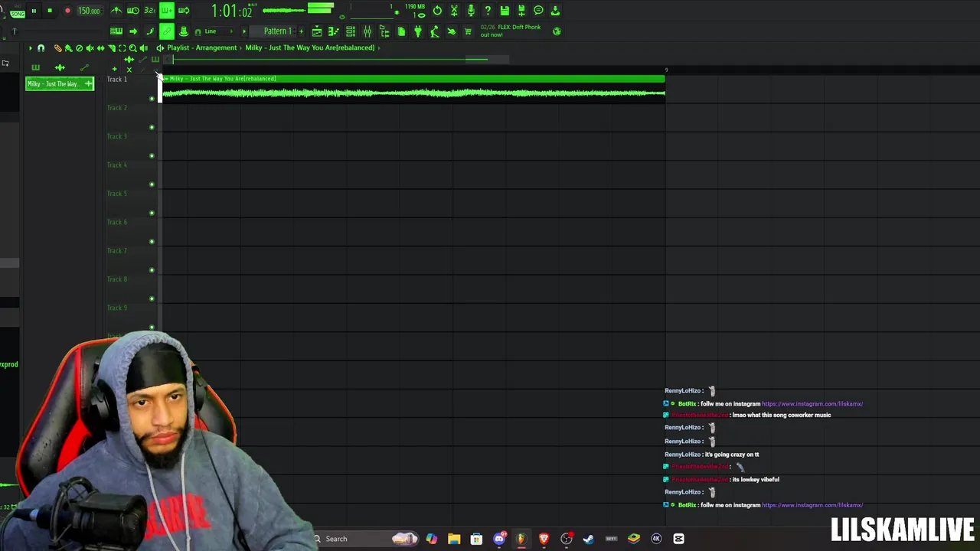The image size is (980, 551).
Task: Select the slip tool icon
Action: pyautogui.click(x=100, y=48)
